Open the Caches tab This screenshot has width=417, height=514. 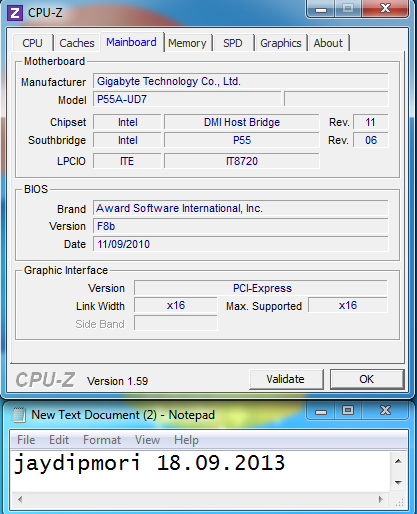click(77, 43)
